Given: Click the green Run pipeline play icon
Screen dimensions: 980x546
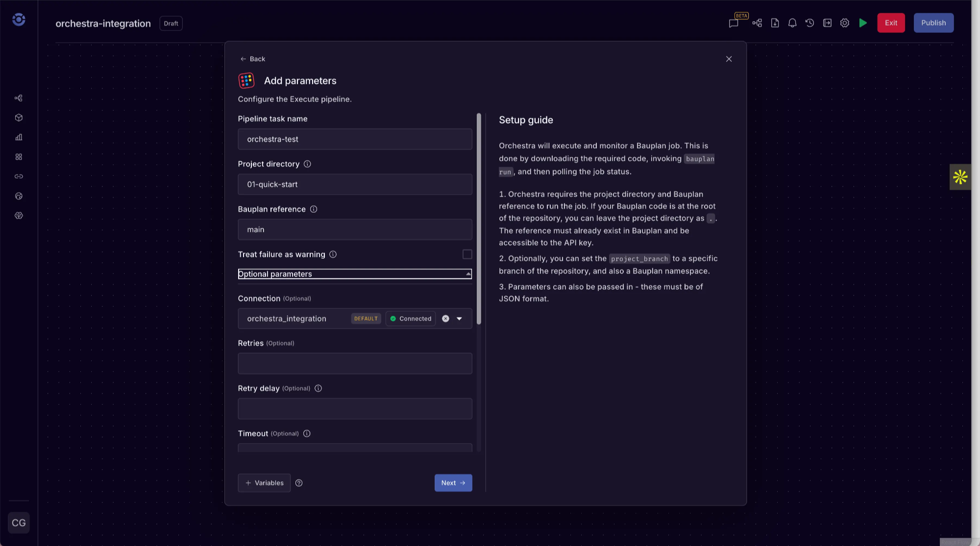Looking at the screenshot, I should point(863,23).
